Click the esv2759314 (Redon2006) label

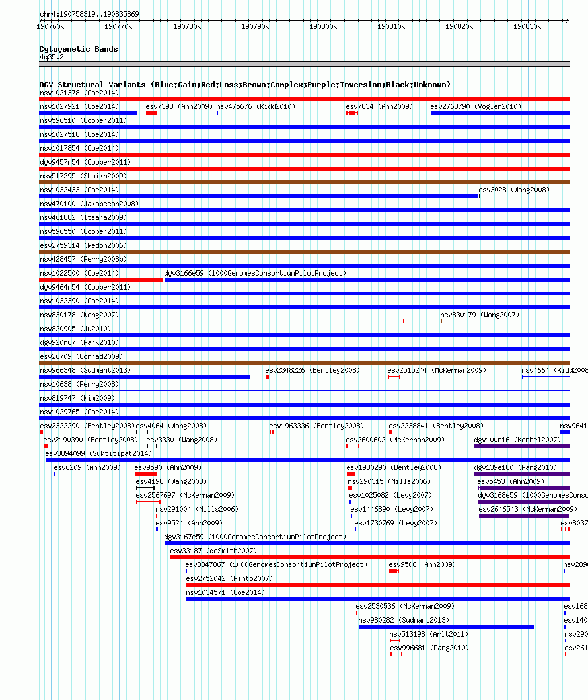point(83,245)
